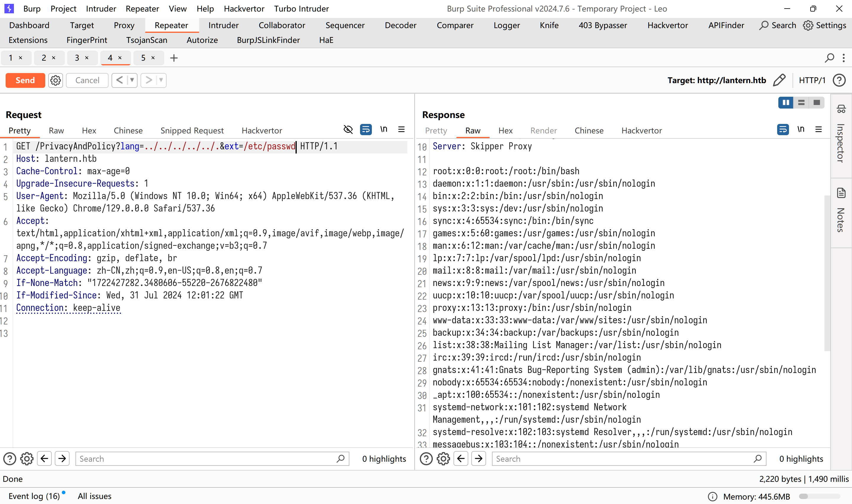Open the Hackvertor menu bar item
Image resolution: width=852 pixels, height=504 pixels.
click(244, 9)
